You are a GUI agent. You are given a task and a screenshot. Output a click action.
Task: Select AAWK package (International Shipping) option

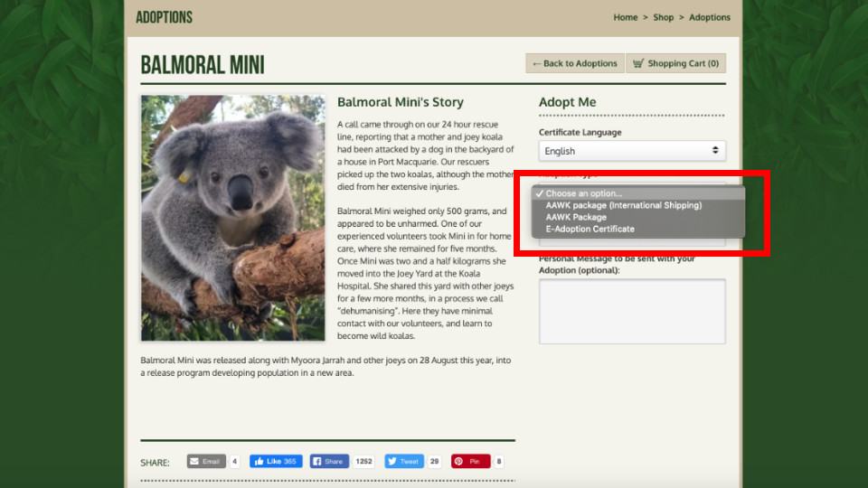point(623,205)
